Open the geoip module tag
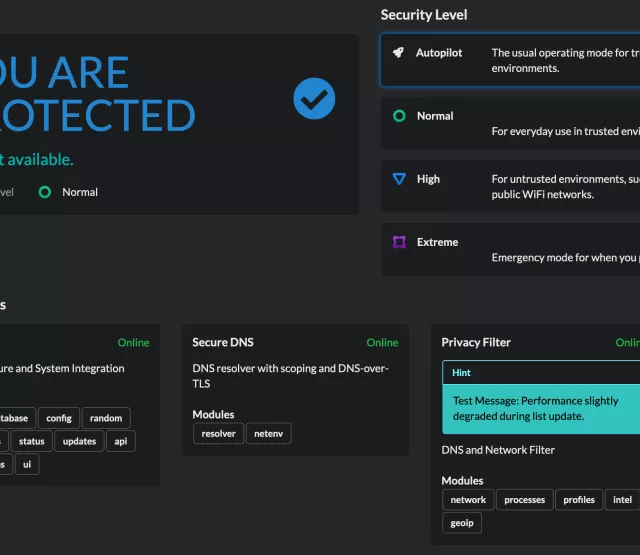The height and width of the screenshot is (555, 640). [461, 523]
